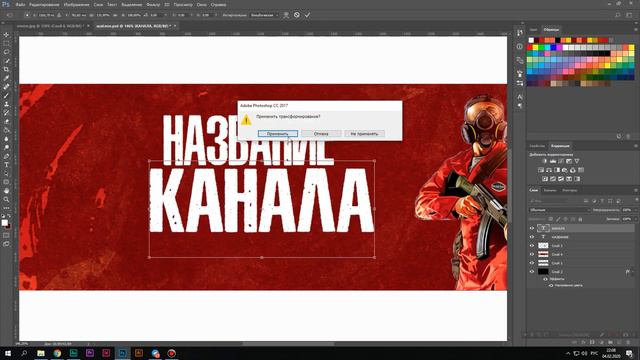Image resolution: width=640 pixels, height=360 pixels.
Task: Select the Dodge tool
Action: [x=6, y=147]
